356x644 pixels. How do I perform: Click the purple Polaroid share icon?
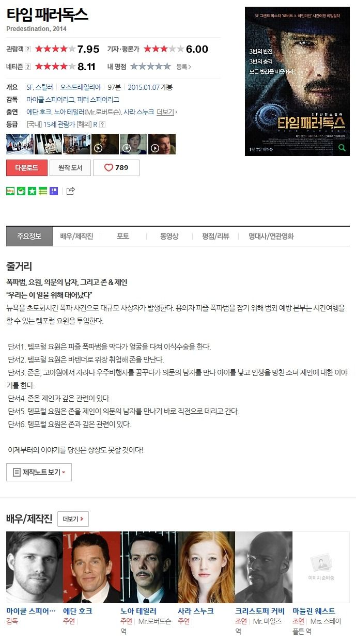[x=54, y=191]
